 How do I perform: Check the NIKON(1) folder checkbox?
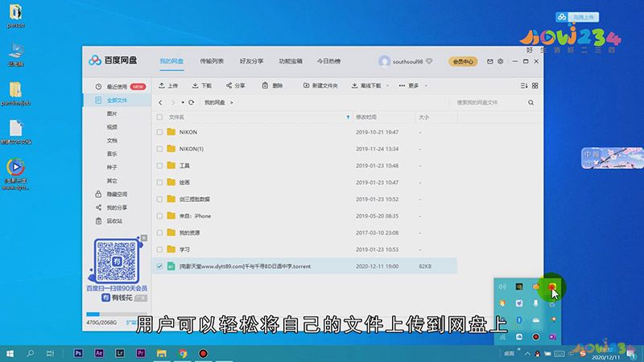pyautogui.click(x=159, y=149)
